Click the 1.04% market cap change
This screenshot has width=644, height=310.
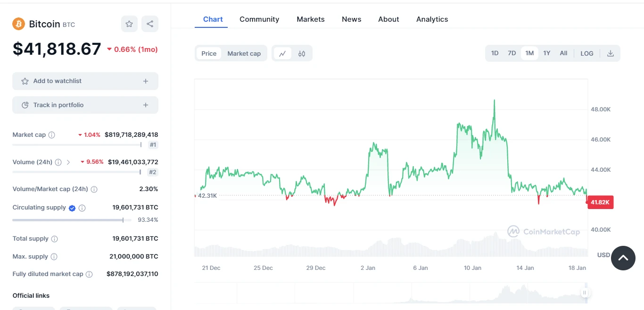pos(90,135)
